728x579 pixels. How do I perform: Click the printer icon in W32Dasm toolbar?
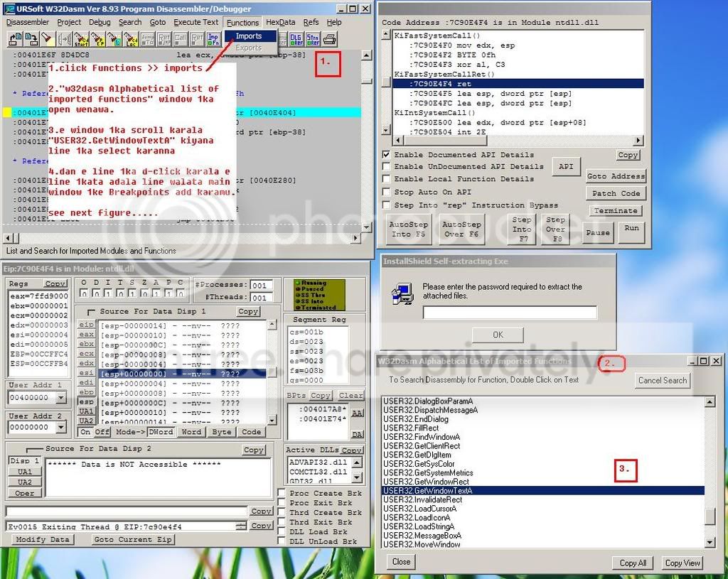(330, 39)
